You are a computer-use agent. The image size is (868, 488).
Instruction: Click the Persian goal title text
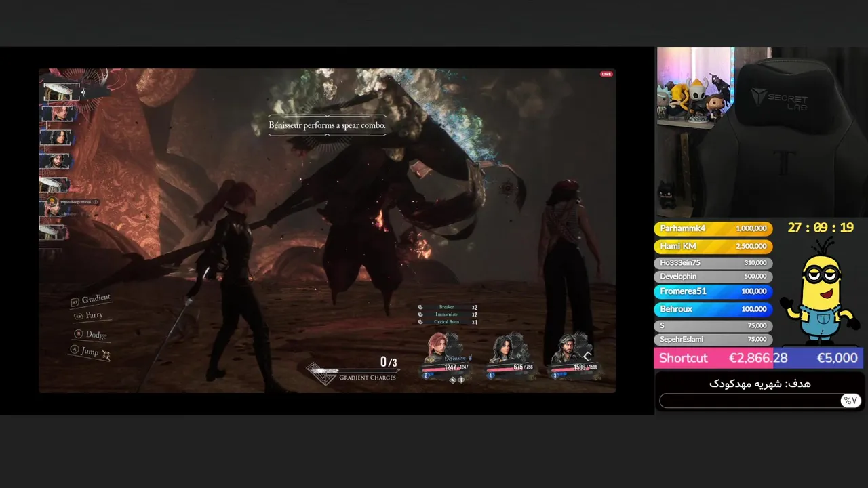(x=759, y=384)
